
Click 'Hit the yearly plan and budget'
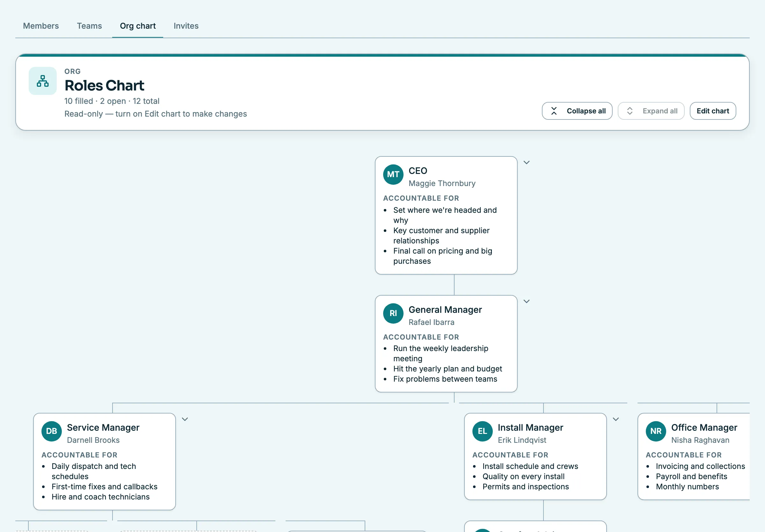[448, 369]
